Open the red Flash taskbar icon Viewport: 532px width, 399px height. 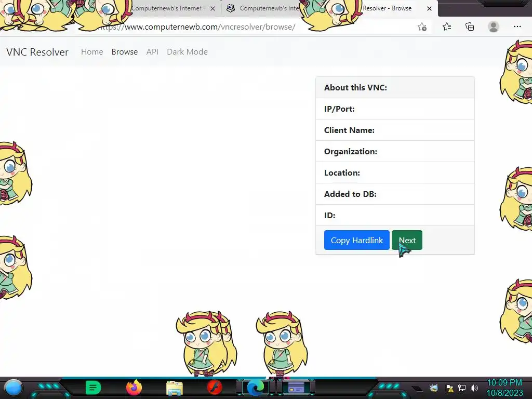click(215, 388)
